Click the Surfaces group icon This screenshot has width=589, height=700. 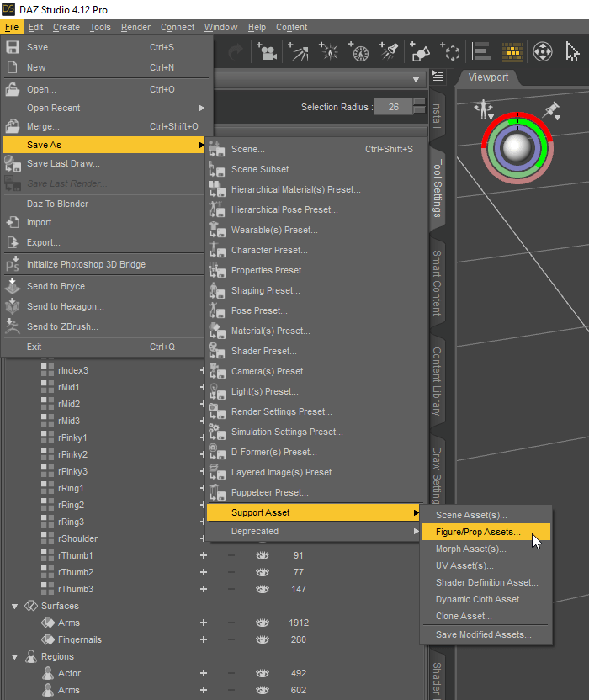click(31, 606)
